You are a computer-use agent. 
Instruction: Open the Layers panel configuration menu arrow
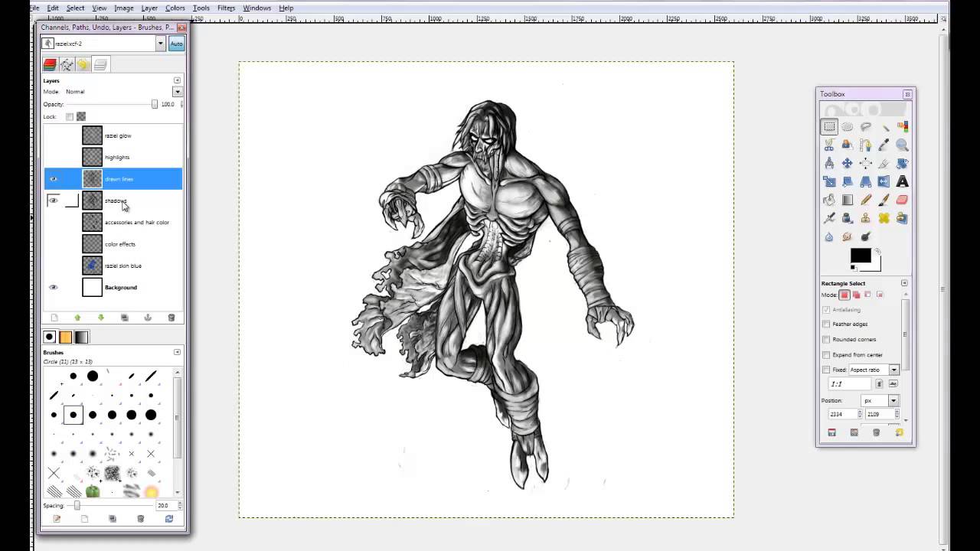[177, 80]
